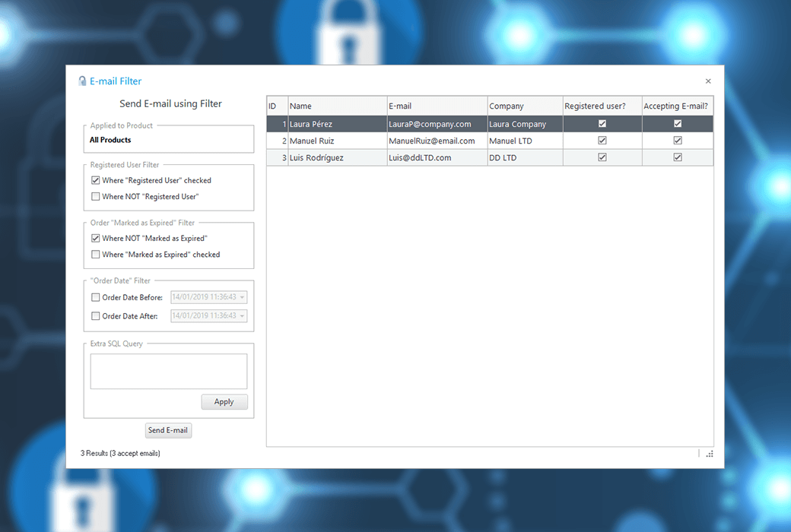The height and width of the screenshot is (532, 791).
Task: Uncheck Where NOT "Marked as Expired"
Action: pos(96,239)
